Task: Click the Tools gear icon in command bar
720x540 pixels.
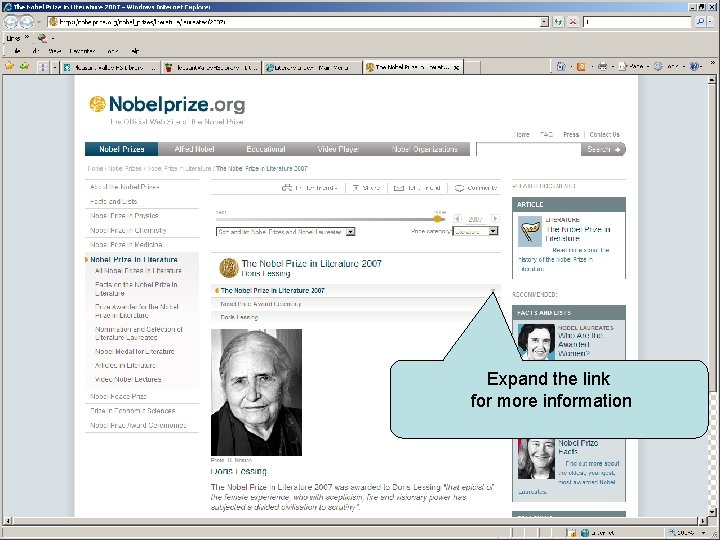Action: coord(658,67)
